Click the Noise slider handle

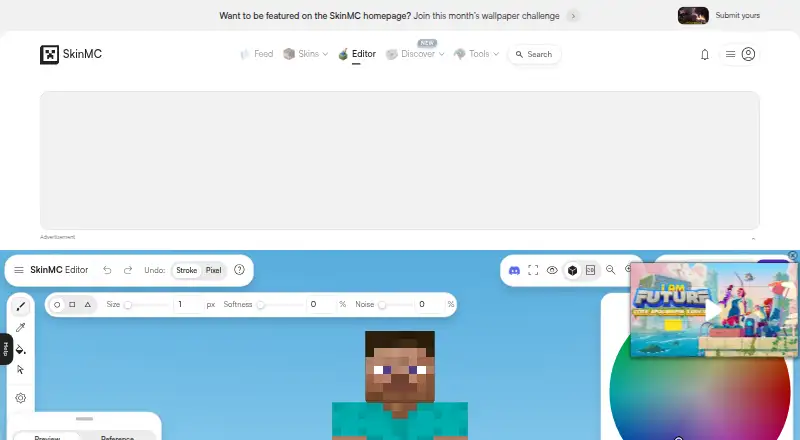382,305
